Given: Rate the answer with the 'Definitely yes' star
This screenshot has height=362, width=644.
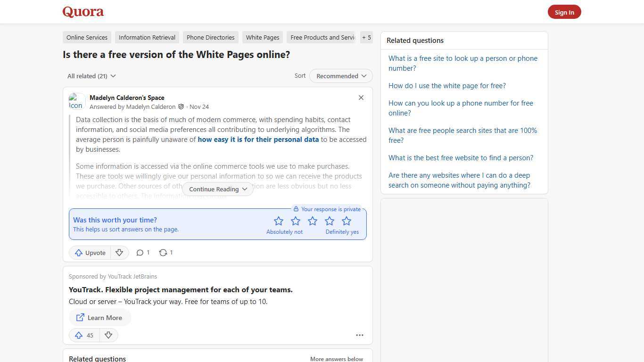Looking at the screenshot, I should 347,221.
